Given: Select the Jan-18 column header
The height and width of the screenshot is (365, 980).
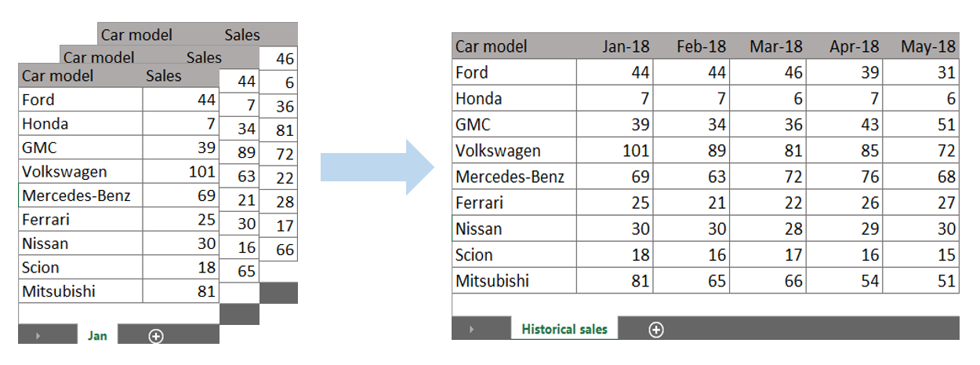Looking at the screenshot, I should 615,46.
